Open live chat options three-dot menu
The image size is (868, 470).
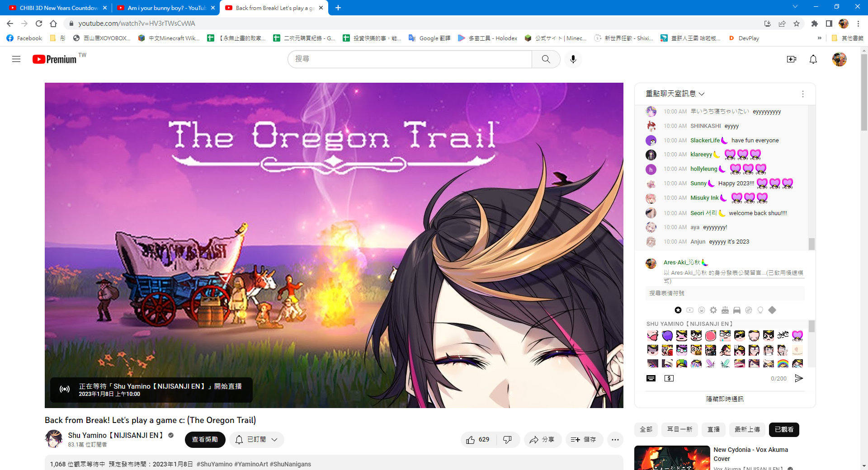tap(803, 94)
